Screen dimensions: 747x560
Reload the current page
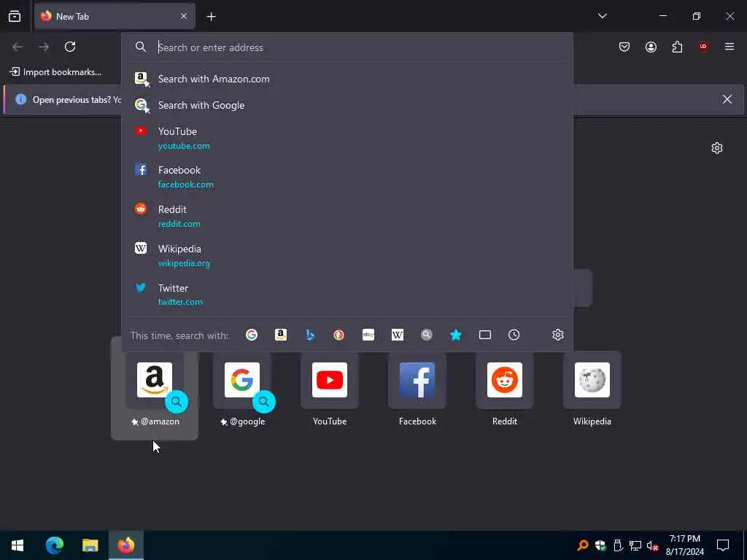[70, 47]
